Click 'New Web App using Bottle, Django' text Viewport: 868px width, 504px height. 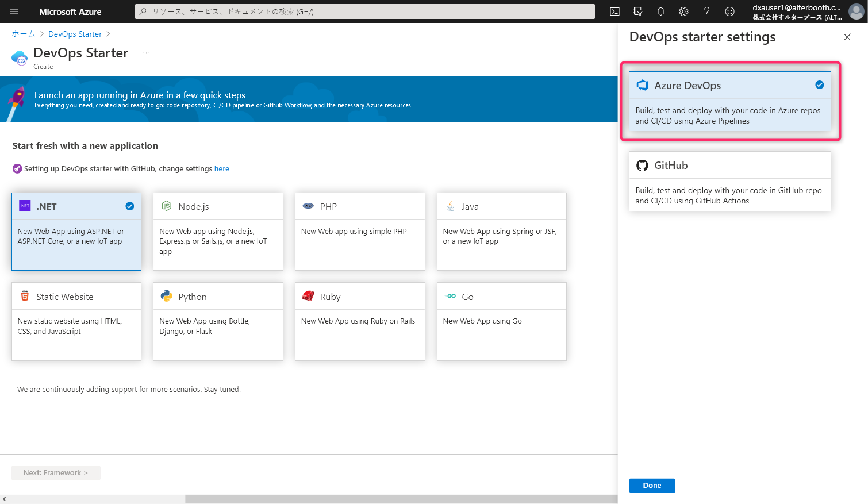pos(205,326)
